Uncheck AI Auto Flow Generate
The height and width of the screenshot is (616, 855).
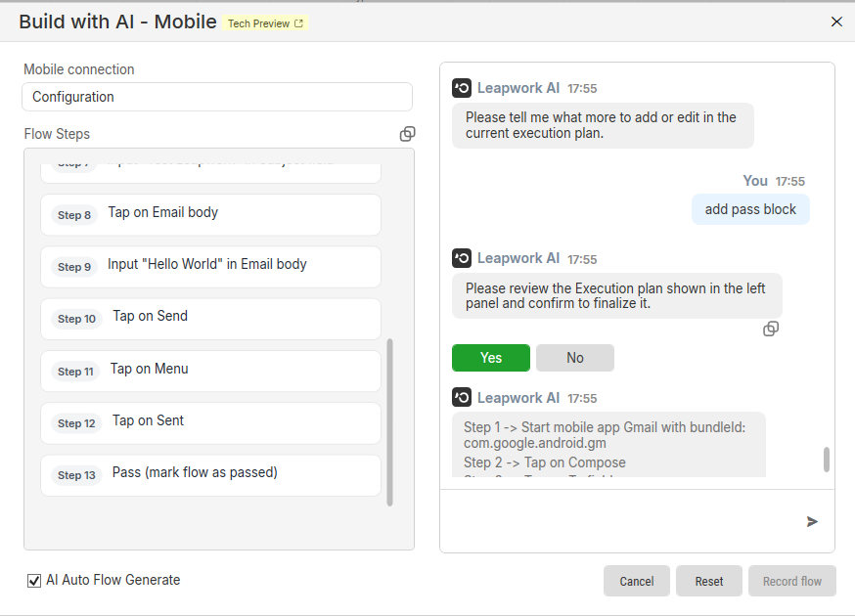(34, 581)
